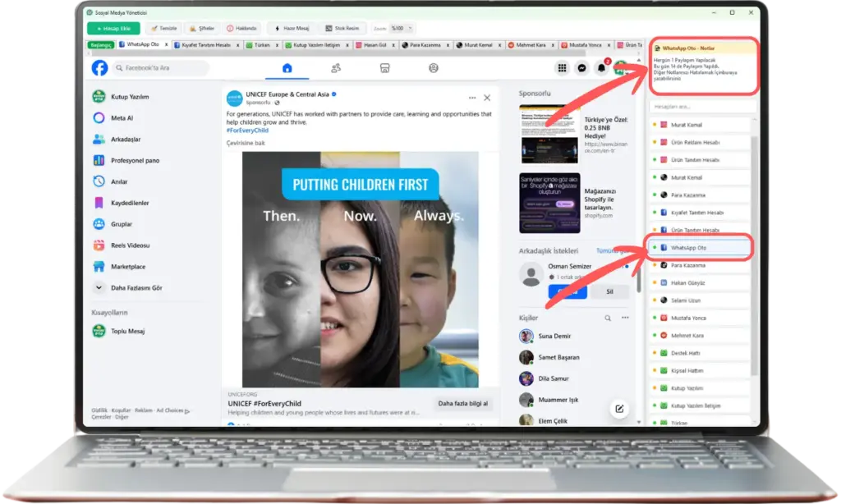
Task: Open Gruplar in the sidebar
Action: [x=113, y=224]
